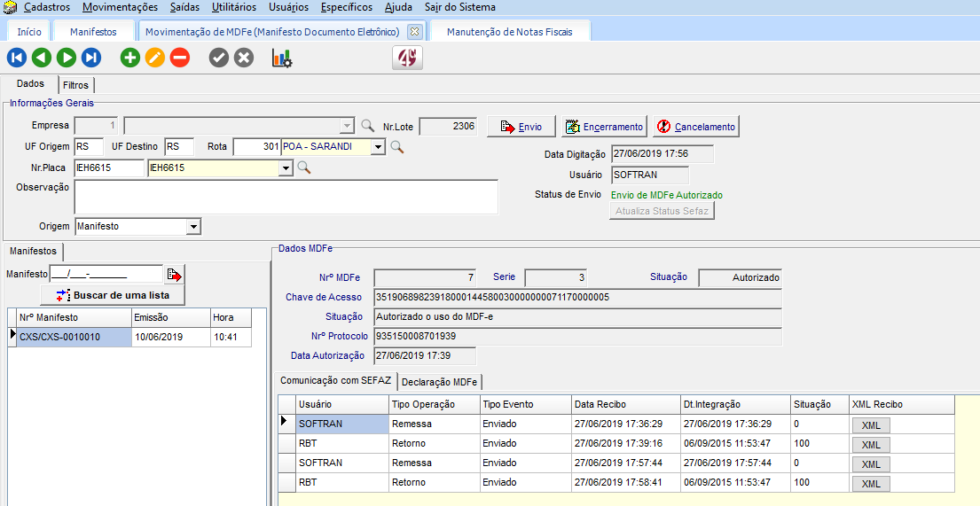980x506 pixels.
Task: Select the CXS/CXS-0010010 manifest row
Action: pyautogui.click(x=69, y=338)
